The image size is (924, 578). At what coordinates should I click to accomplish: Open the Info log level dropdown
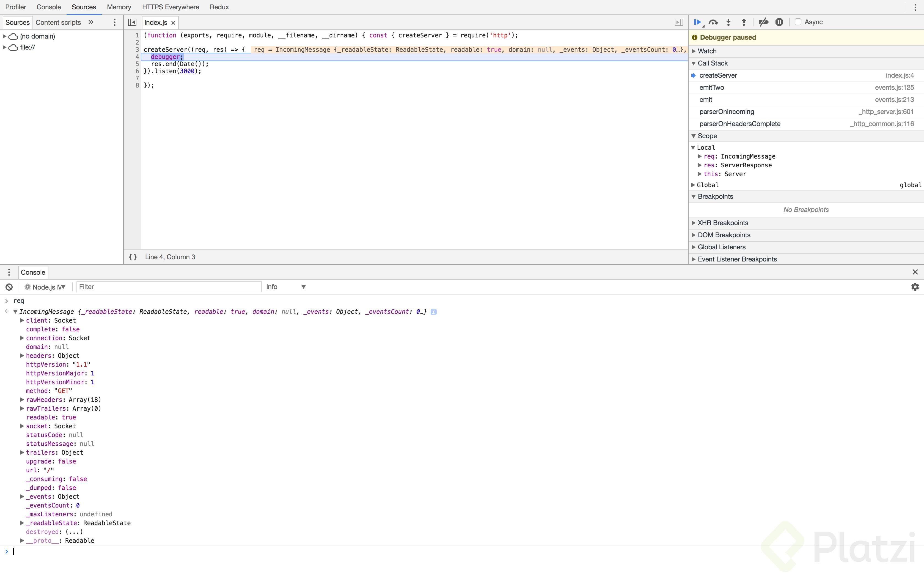click(x=286, y=287)
